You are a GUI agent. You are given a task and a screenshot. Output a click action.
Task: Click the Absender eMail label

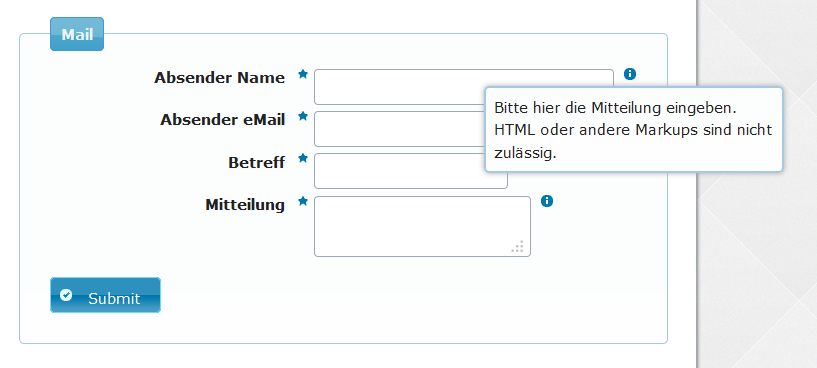[222, 120]
